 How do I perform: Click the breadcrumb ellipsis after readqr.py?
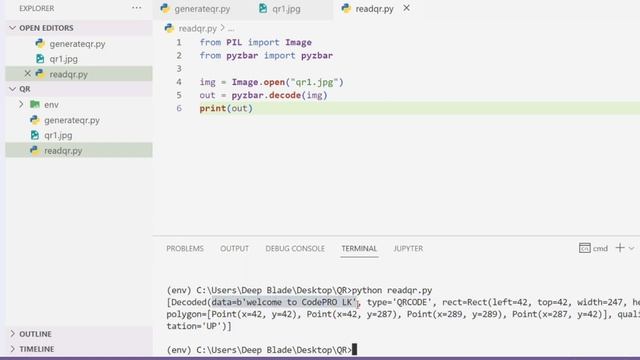coord(231,29)
